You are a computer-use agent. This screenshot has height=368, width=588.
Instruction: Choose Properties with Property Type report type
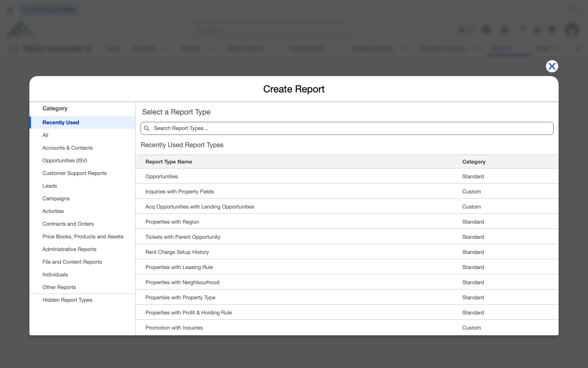[347, 297]
